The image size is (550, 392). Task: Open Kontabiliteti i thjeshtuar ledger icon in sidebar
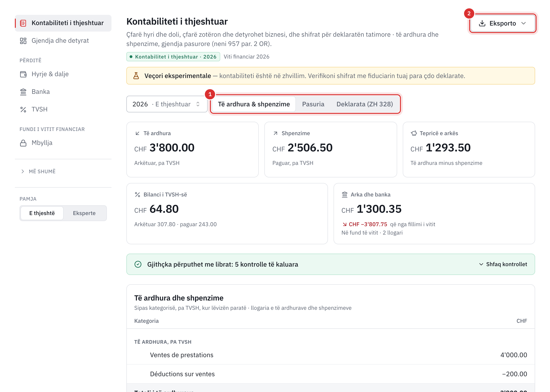click(23, 23)
